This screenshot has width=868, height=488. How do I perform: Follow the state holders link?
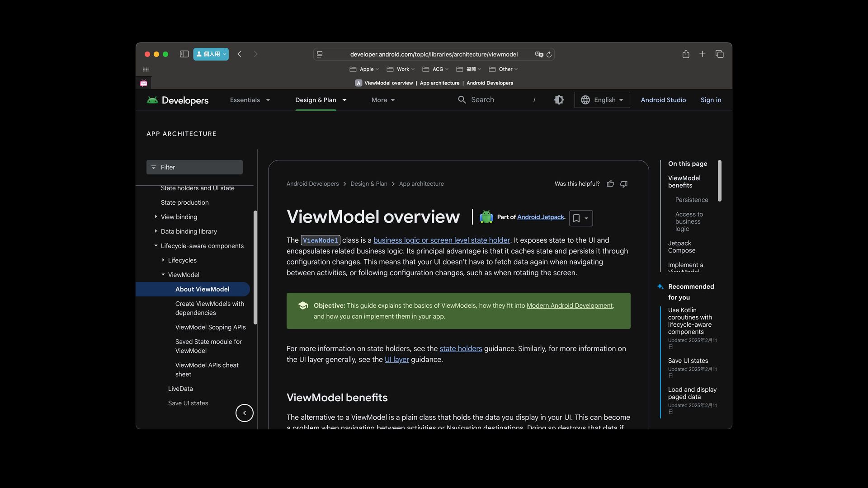point(461,349)
